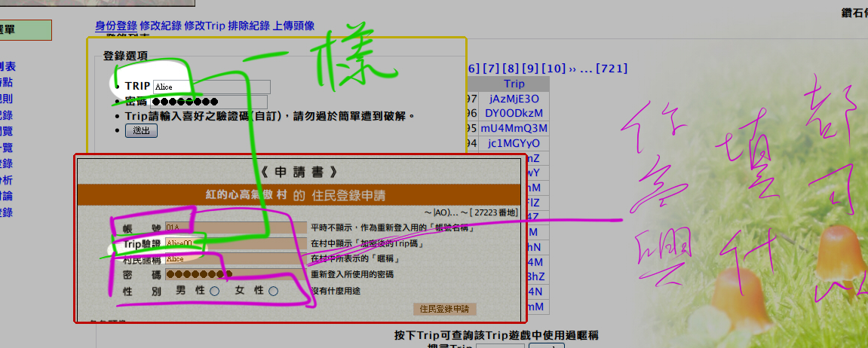Click the 村民暱稱 nickname field
Image resolution: width=868 pixels, height=348 pixels.
[236, 258]
